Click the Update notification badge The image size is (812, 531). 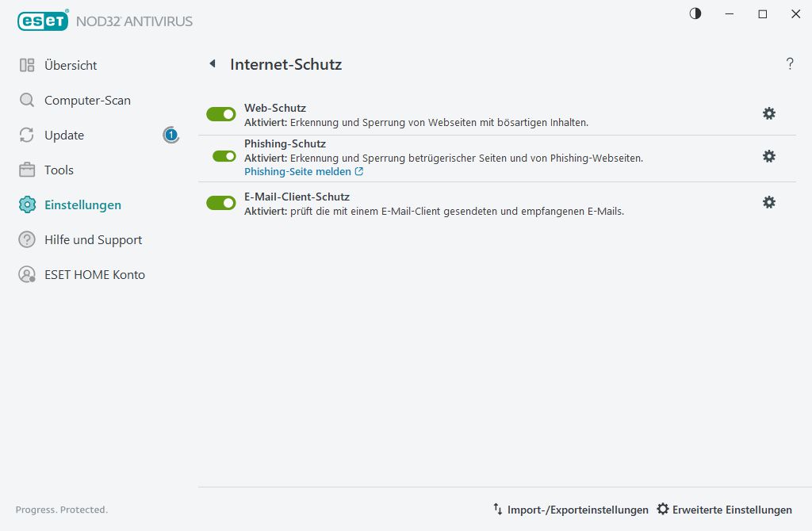coord(170,135)
